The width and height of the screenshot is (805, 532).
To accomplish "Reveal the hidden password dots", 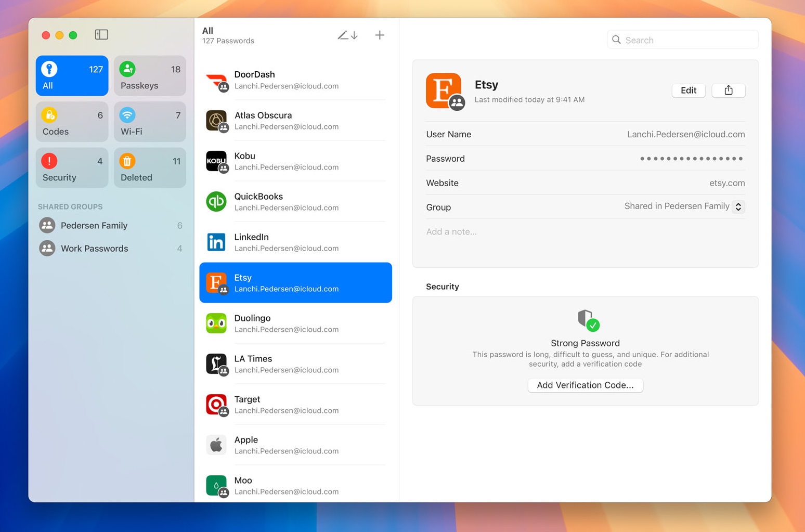I will 691,159.
